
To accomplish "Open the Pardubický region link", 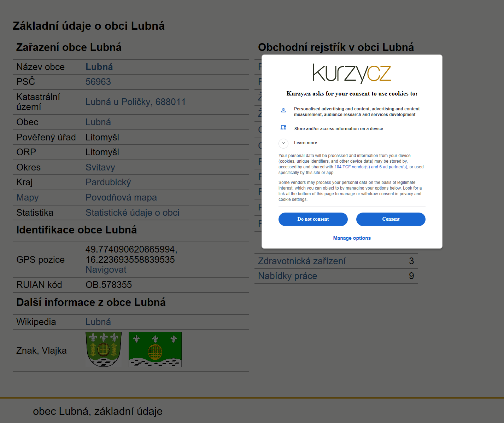I will (x=108, y=182).
